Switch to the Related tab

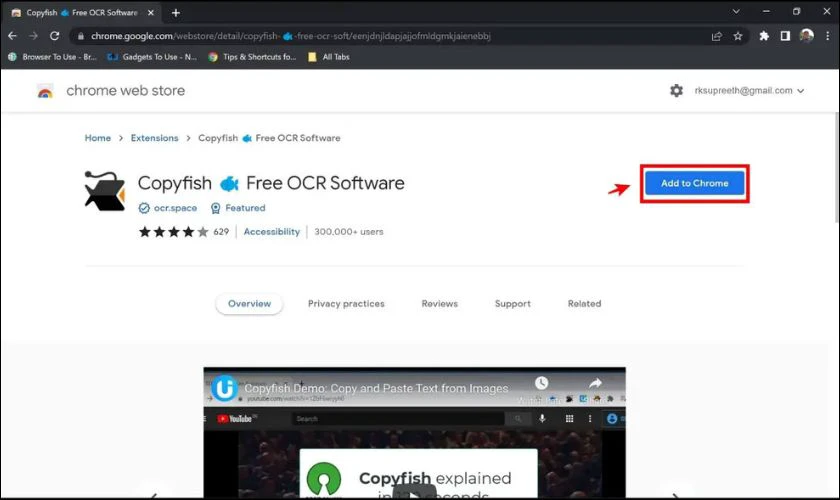(584, 303)
